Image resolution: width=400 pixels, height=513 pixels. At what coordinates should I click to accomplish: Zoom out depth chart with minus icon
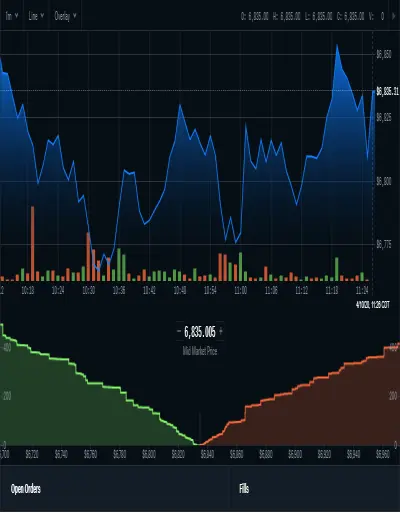(x=179, y=332)
